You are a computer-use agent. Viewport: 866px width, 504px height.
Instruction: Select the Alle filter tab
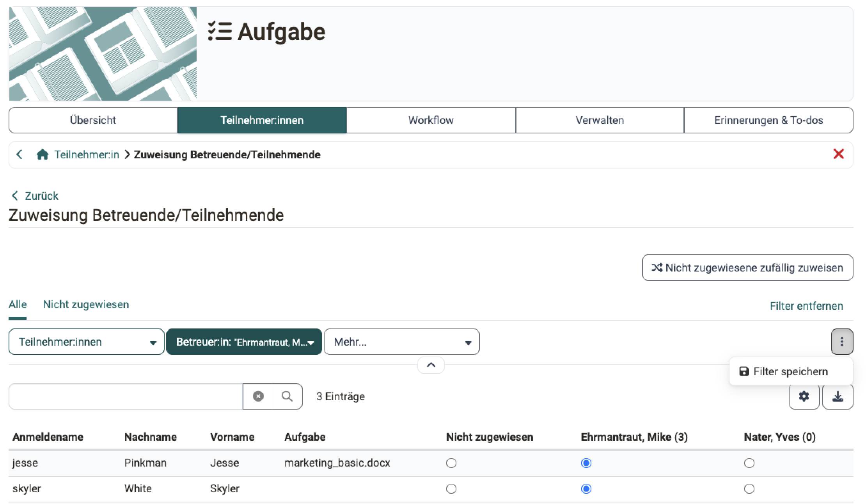[18, 305]
